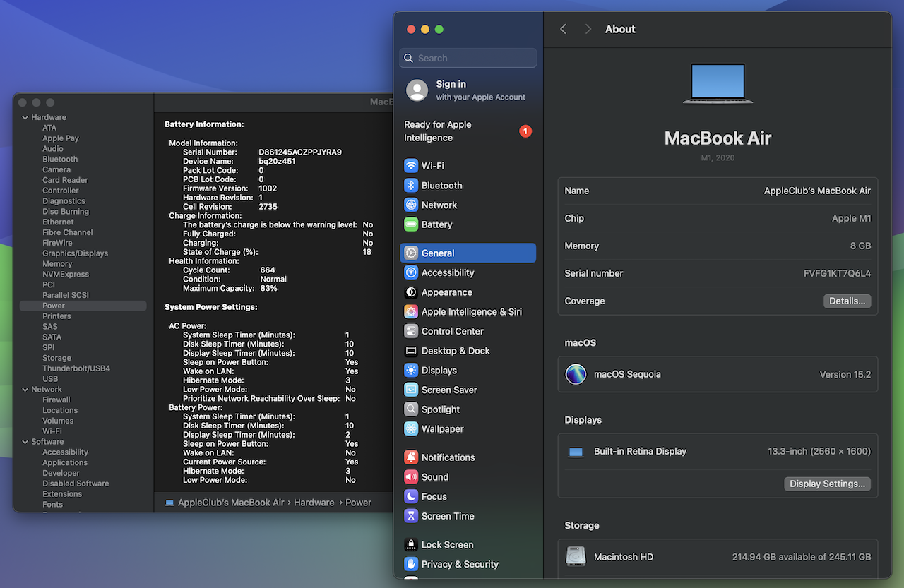Select Diagnostics in System Information Hardware list
Screen dimensions: 904x588
click(x=64, y=201)
